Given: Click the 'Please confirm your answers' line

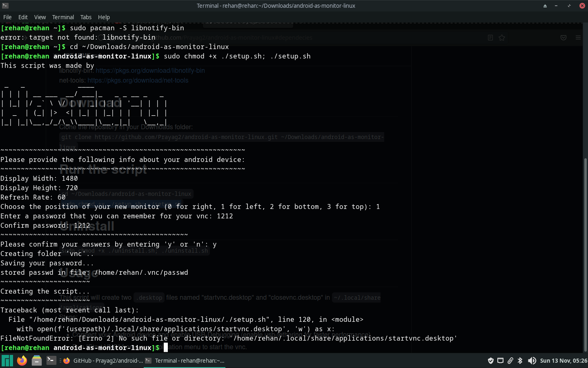Looking at the screenshot, I should (x=109, y=244).
